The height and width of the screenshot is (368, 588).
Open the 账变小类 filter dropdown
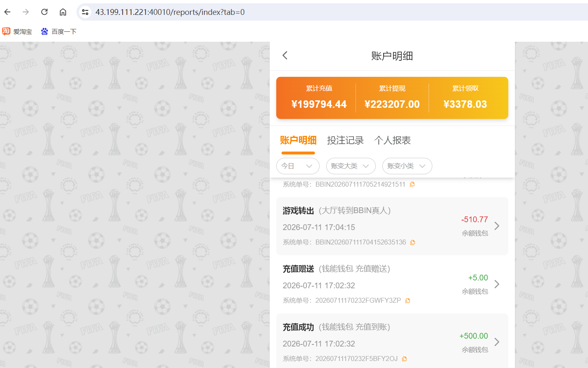click(x=407, y=166)
